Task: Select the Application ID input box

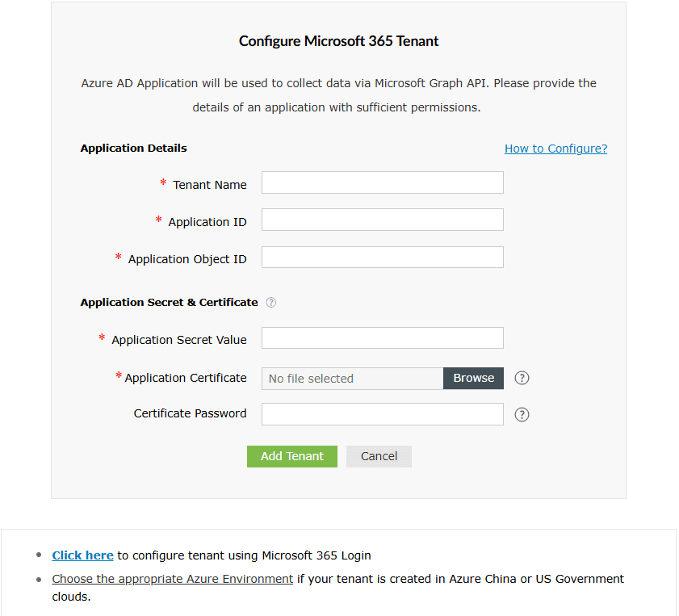Action: pyautogui.click(x=382, y=220)
